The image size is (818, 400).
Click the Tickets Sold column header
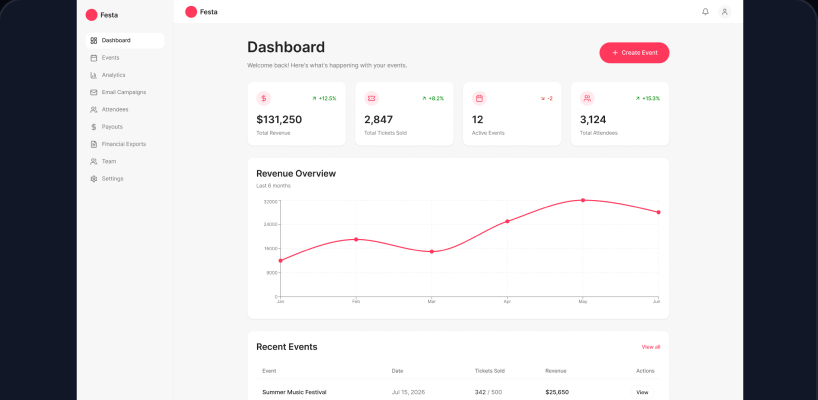[489, 371]
